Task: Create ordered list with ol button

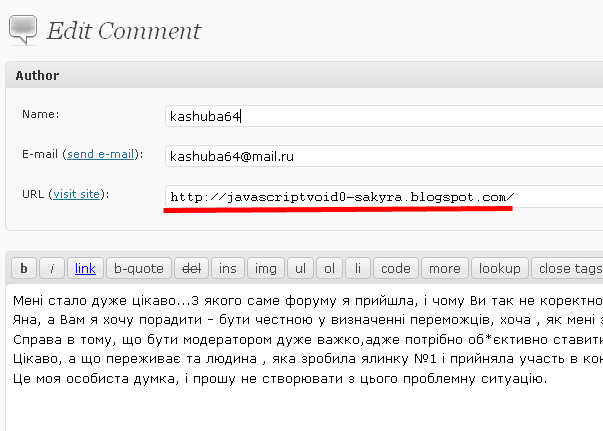Action: (329, 268)
